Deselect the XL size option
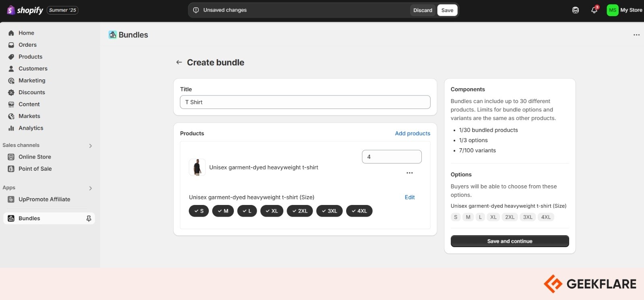 tap(272, 211)
